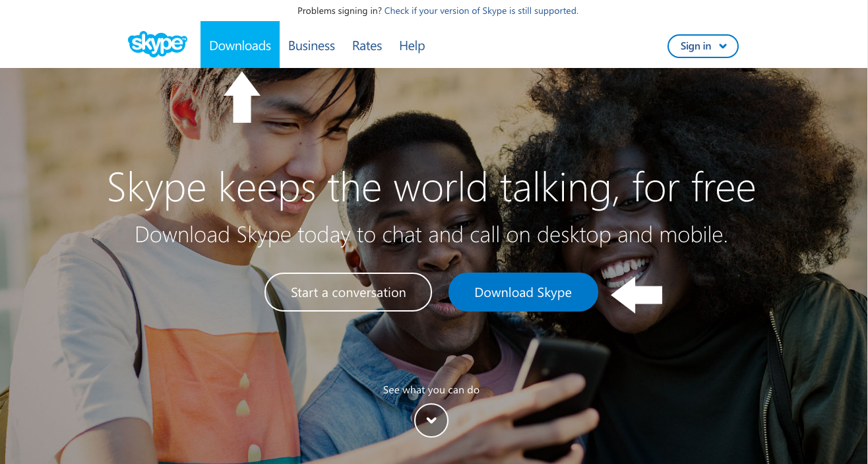The image size is (868, 464).
Task: Click the See what you can do text
Action: coord(431,390)
